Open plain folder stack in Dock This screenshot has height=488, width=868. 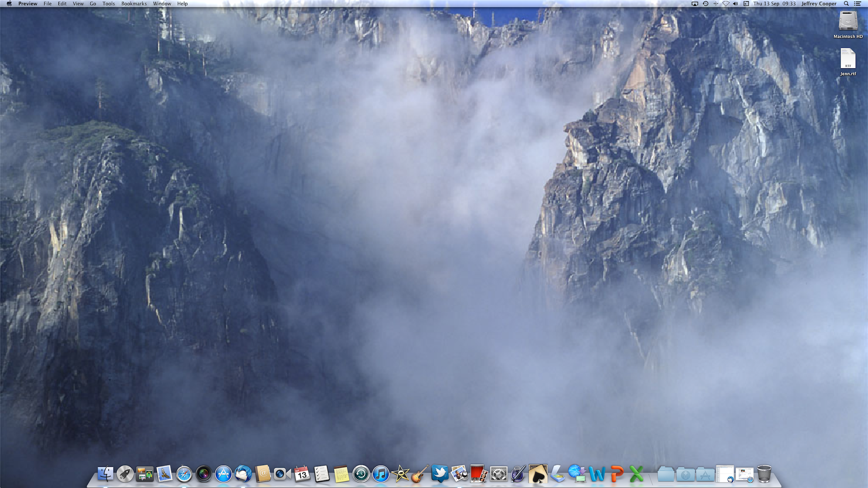666,474
